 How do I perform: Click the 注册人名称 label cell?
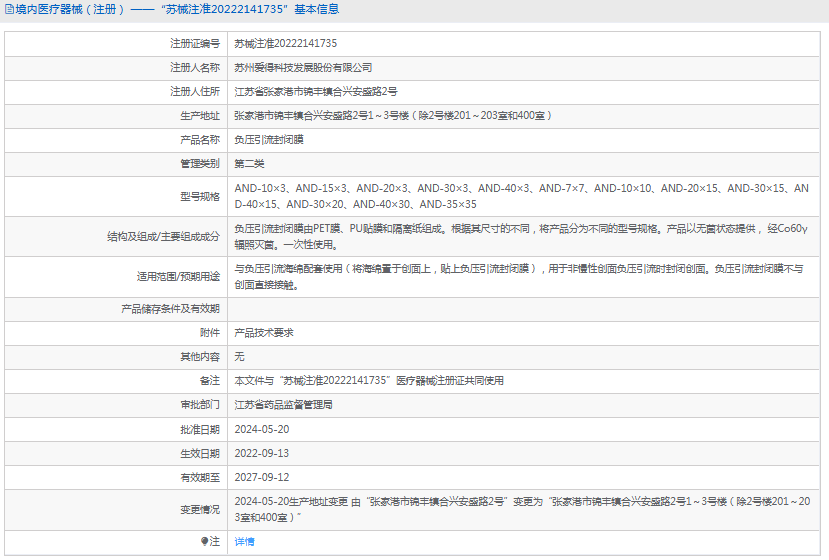[x=116, y=68]
